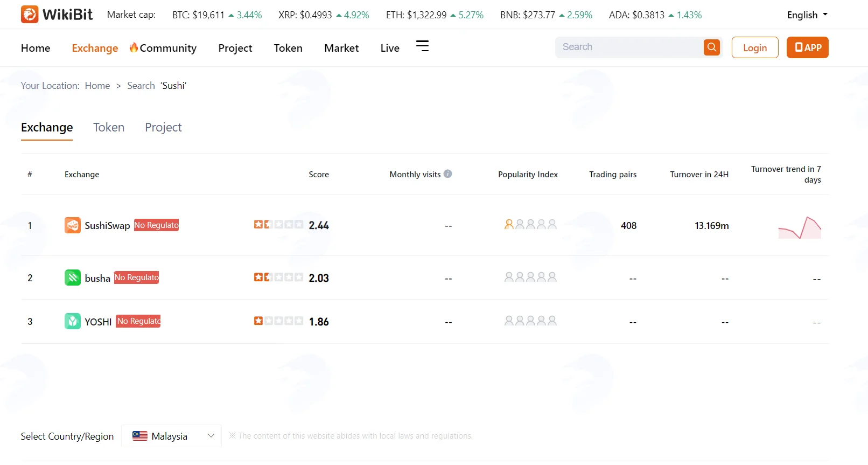Click the WikiBit logo
The width and height of the screenshot is (868, 465).
click(57, 15)
